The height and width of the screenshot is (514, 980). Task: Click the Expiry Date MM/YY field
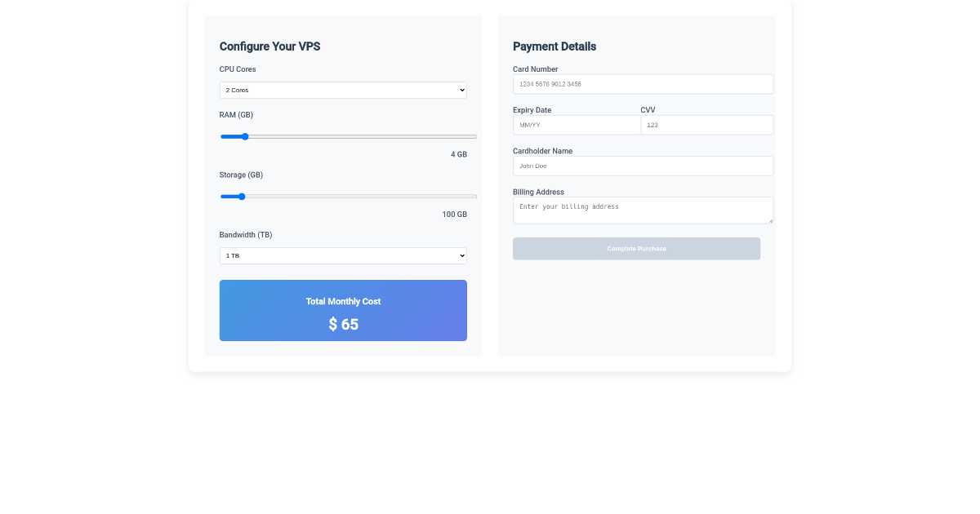576,125
